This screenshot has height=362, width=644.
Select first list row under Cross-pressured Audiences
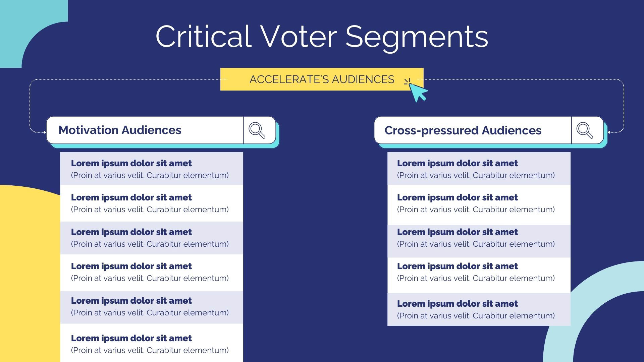479,169
